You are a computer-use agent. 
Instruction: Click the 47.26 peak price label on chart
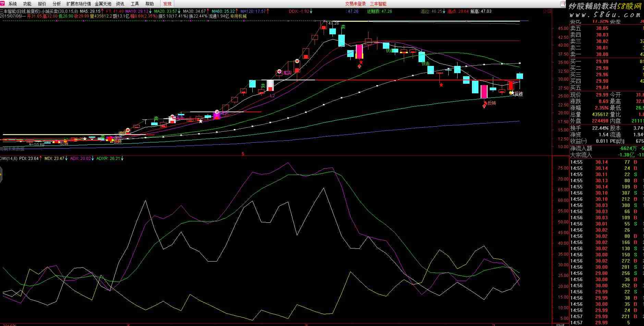333,23
